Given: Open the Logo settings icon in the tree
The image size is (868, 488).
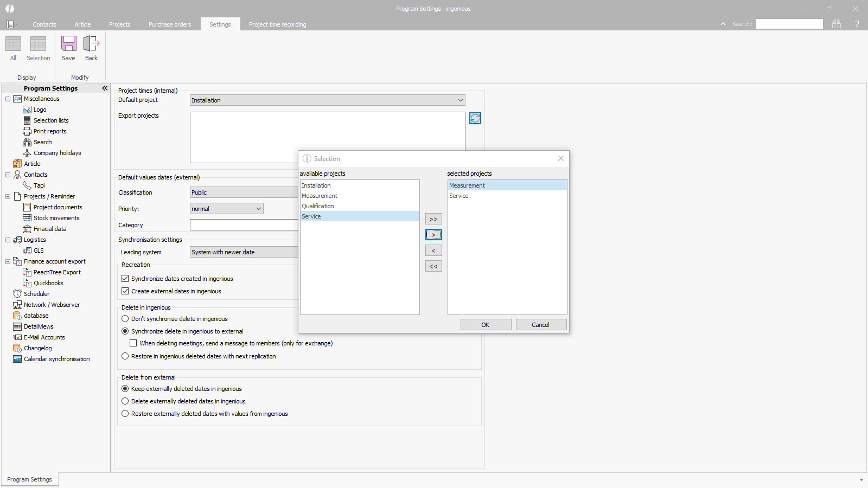Looking at the screenshot, I should click(27, 110).
